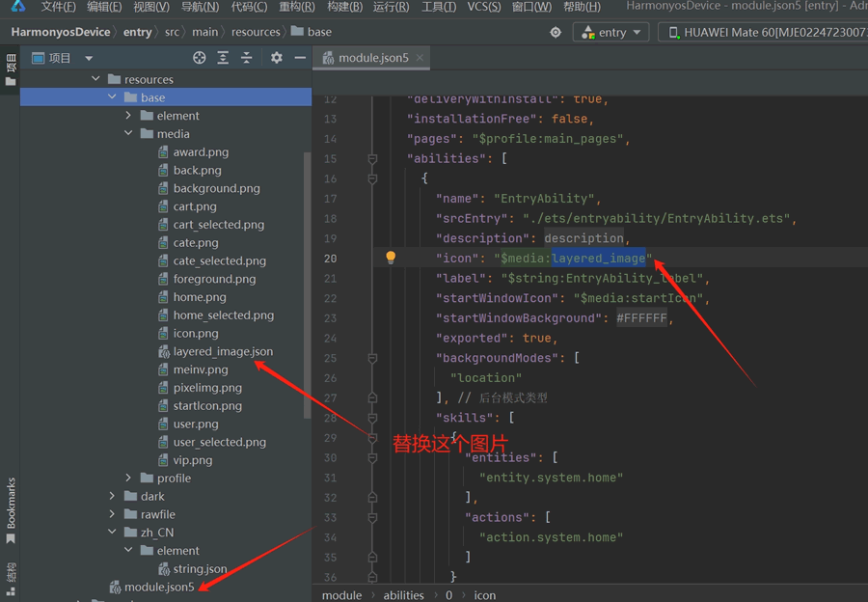Click entry breadcrumb in navigation bar
The height and width of the screenshot is (602, 868).
137,32
